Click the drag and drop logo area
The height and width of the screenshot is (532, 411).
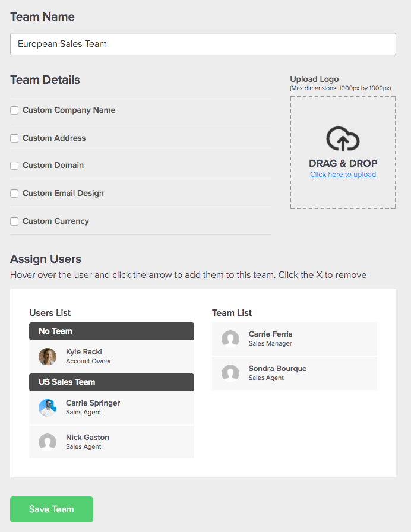[x=343, y=153]
